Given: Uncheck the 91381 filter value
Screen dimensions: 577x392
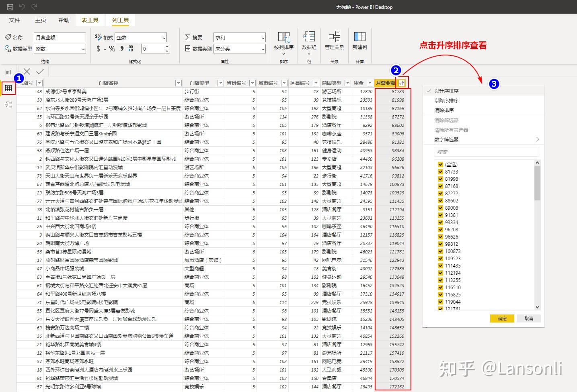Looking at the screenshot, I should pyautogui.click(x=440, y=215).
